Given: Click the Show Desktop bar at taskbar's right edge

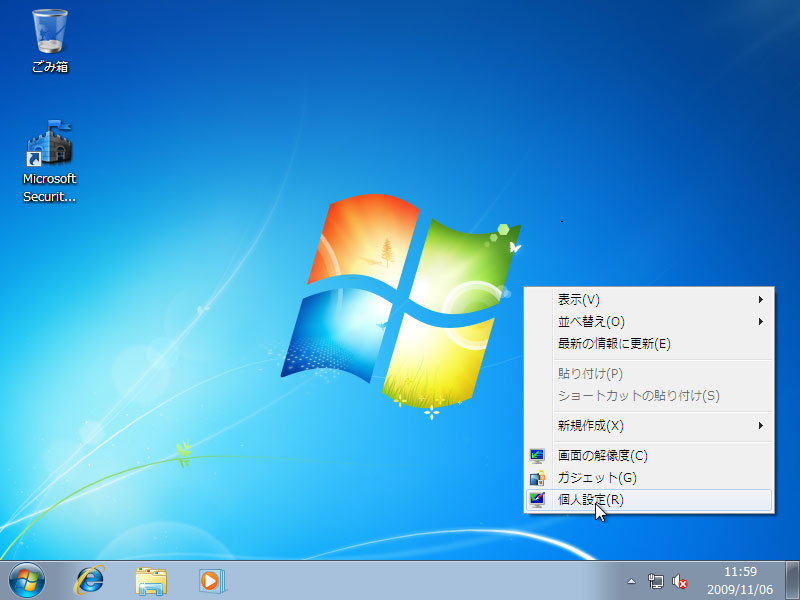Looking at the screenshot, I should tap(794, 580).
